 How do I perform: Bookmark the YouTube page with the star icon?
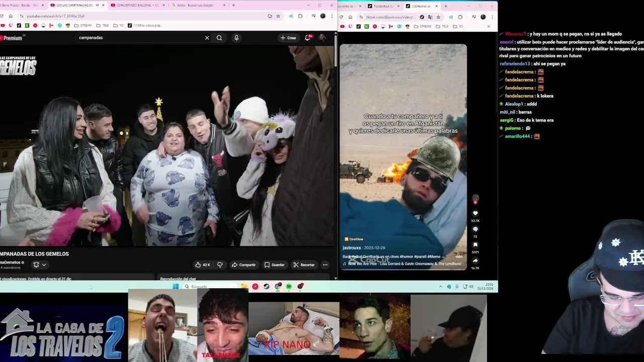278,16
